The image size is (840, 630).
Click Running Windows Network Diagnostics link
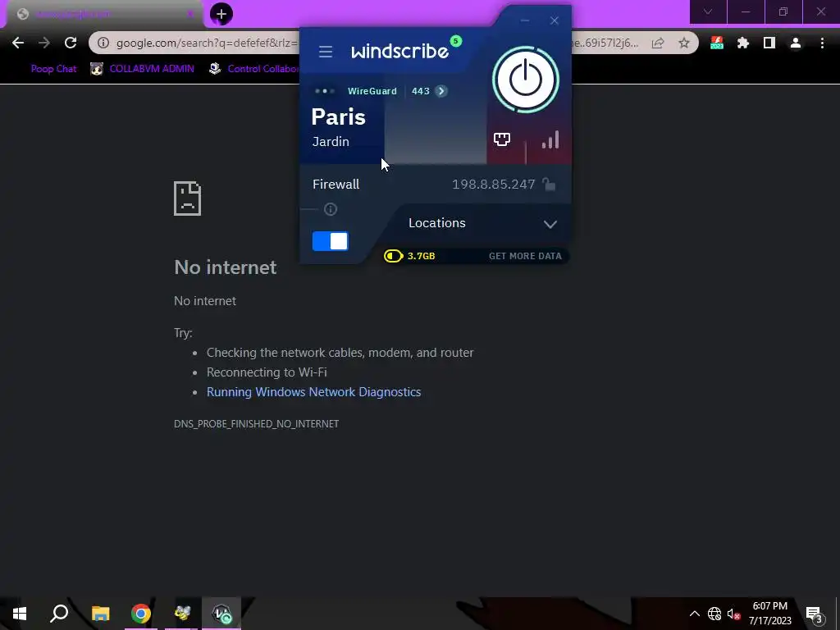point(314,392)
